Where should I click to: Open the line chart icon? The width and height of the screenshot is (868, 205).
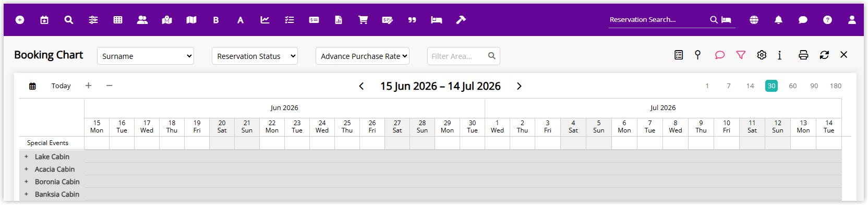tap(265, 20)
